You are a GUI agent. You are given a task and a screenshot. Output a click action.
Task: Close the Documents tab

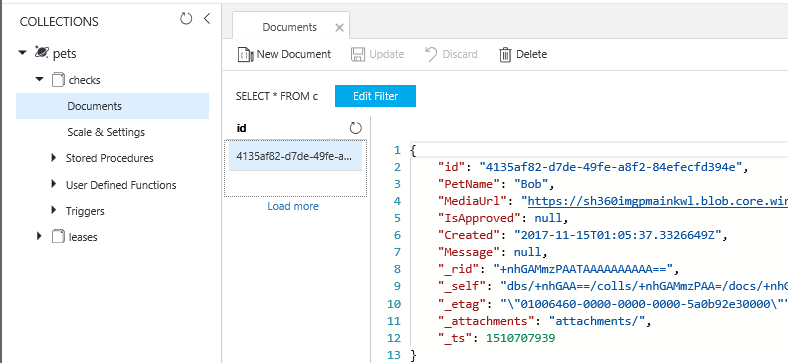tap(339, 28)
